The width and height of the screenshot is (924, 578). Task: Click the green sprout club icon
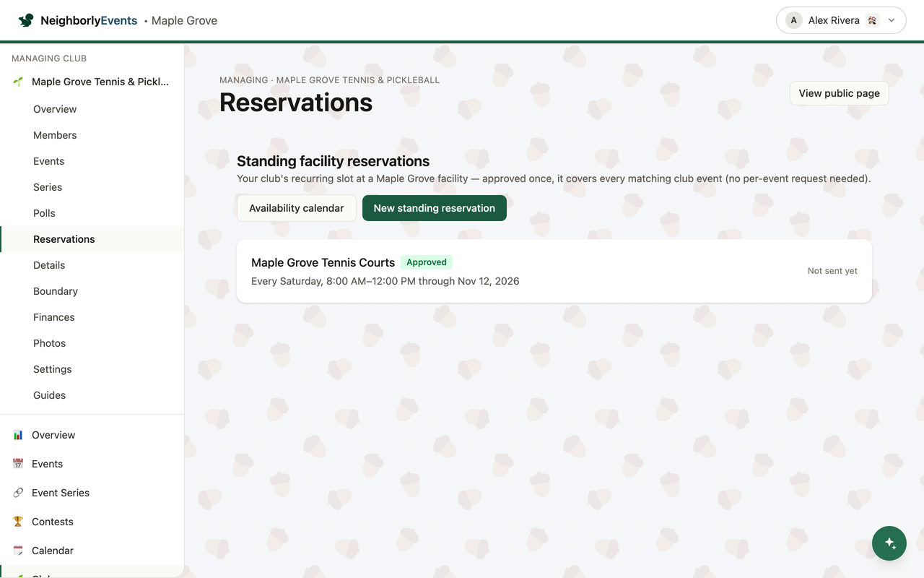(x=18, y=82)
